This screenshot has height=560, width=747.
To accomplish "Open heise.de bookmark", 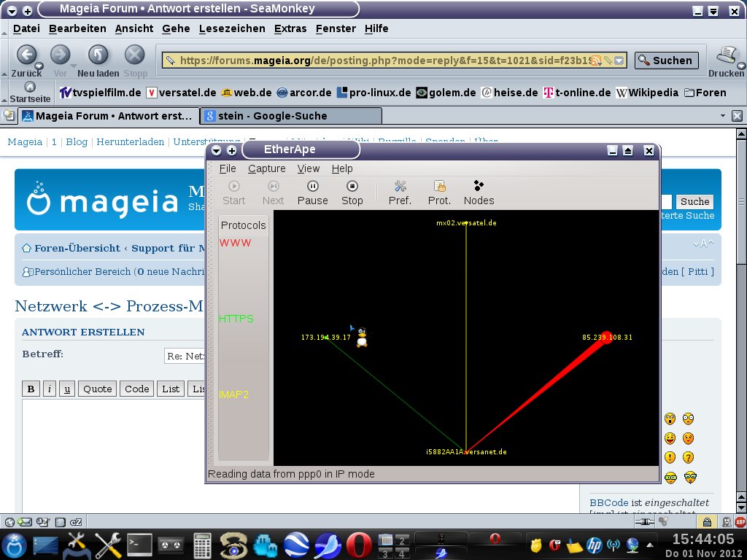I will point(509,93).
